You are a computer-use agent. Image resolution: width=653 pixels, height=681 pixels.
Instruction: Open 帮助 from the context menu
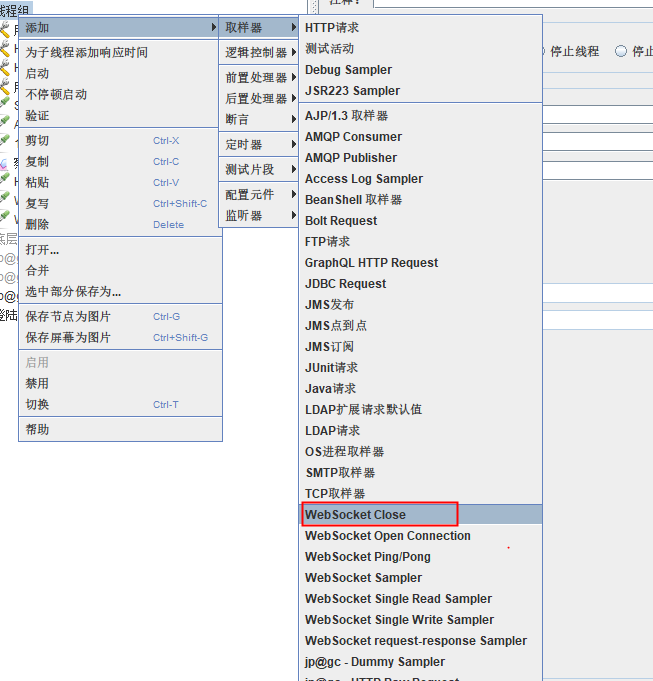[37, 430]
